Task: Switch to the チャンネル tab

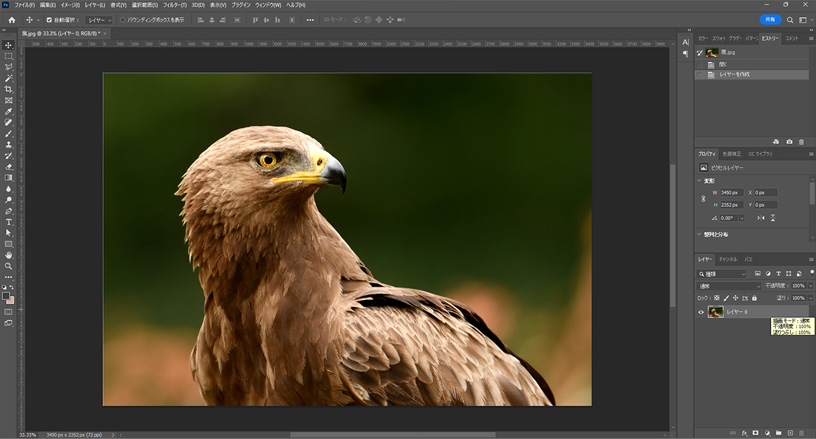Action: tap(728, 259)
